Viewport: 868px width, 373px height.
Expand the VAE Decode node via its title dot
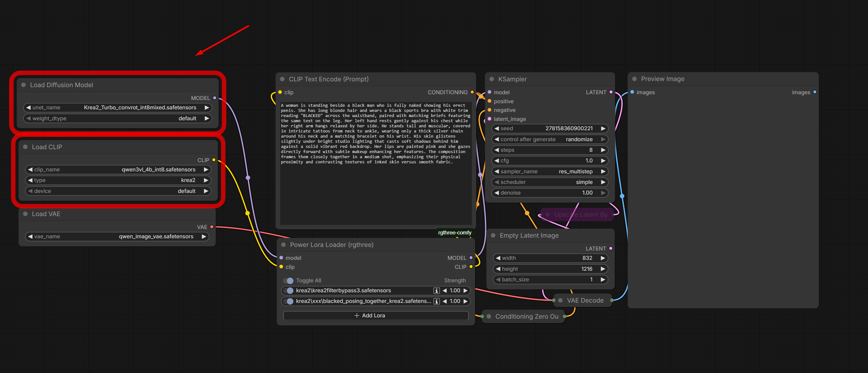560,300
